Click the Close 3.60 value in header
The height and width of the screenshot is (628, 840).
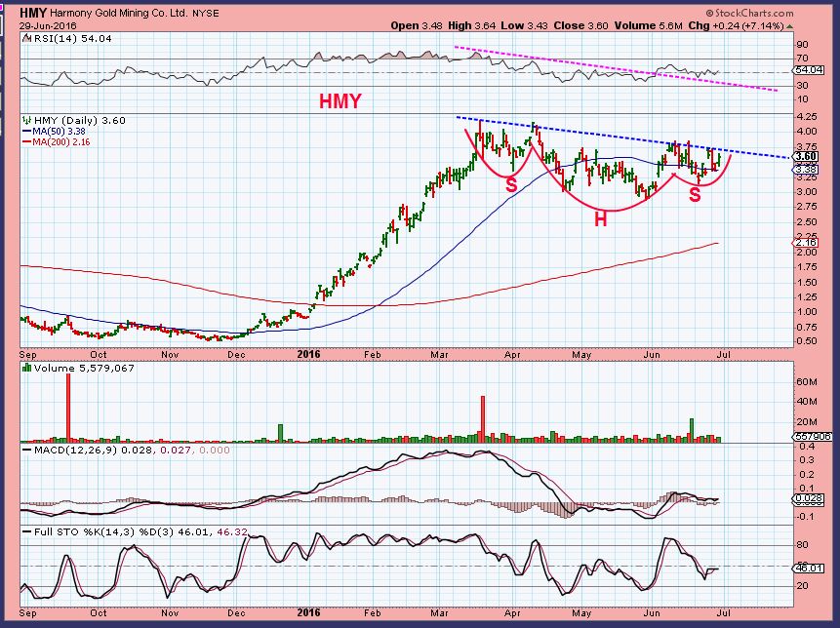tap(580, 25)
